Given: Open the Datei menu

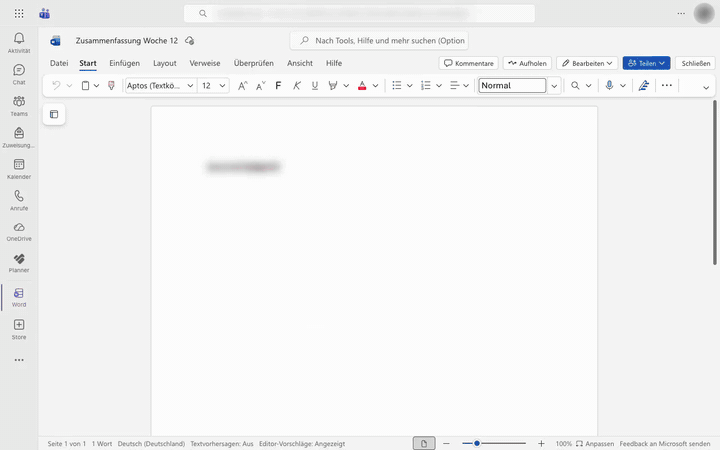Looking at the screenshot, I should click(x=59, y=63).
